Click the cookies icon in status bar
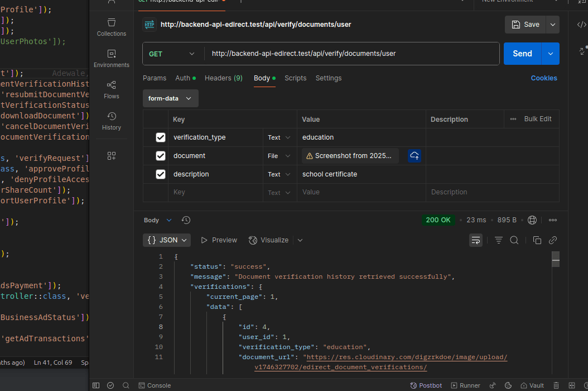Screen dimensions: 588x391 tap(508, 385)
